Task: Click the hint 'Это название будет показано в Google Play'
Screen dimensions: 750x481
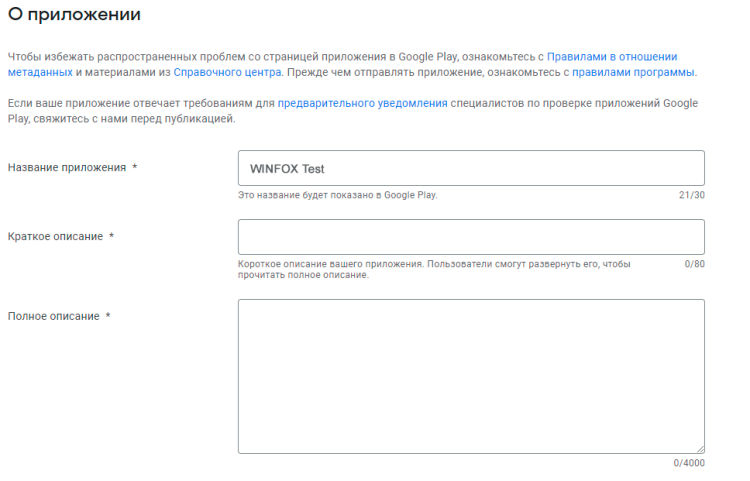Action: click(x=338, y=195)
